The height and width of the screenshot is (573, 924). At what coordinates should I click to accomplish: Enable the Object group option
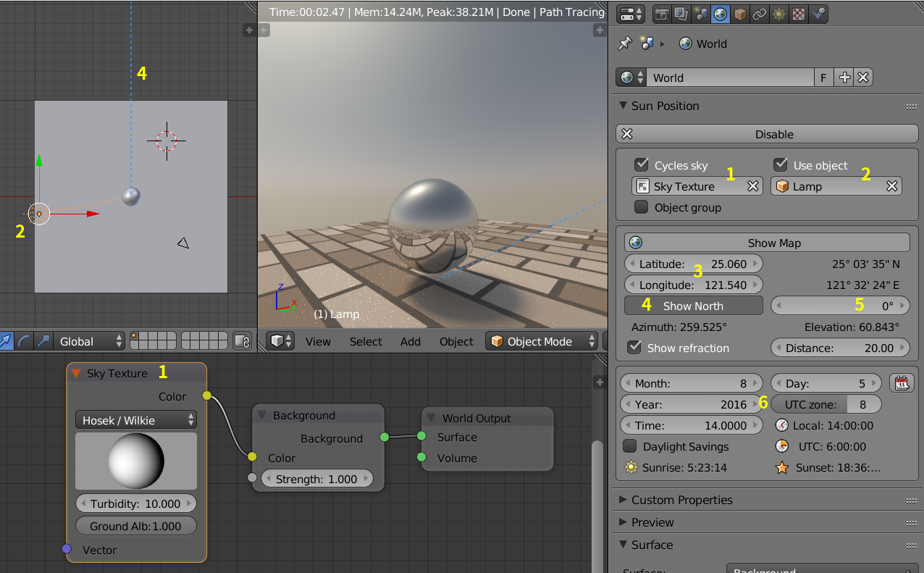click(641, 207)
